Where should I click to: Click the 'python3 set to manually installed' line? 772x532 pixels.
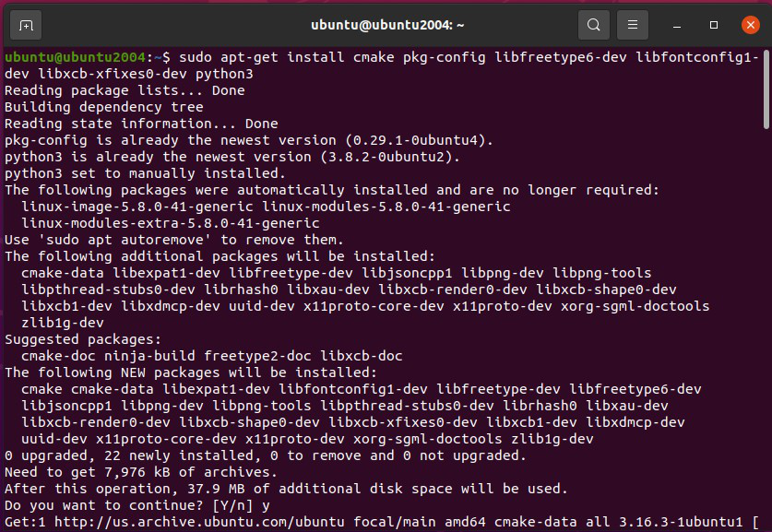145,173
